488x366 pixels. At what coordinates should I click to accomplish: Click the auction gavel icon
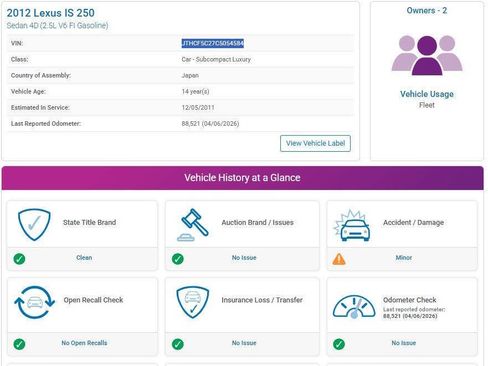pos(193,225)
